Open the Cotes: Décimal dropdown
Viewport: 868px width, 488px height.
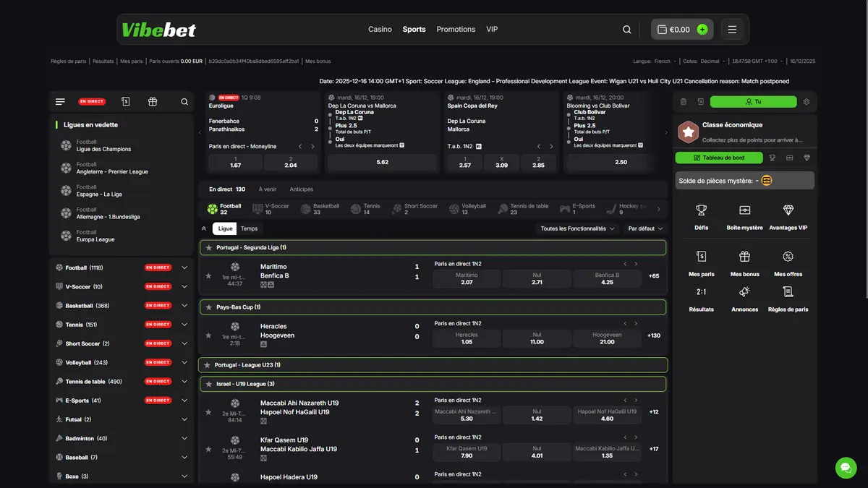click(x=703, y=61)
